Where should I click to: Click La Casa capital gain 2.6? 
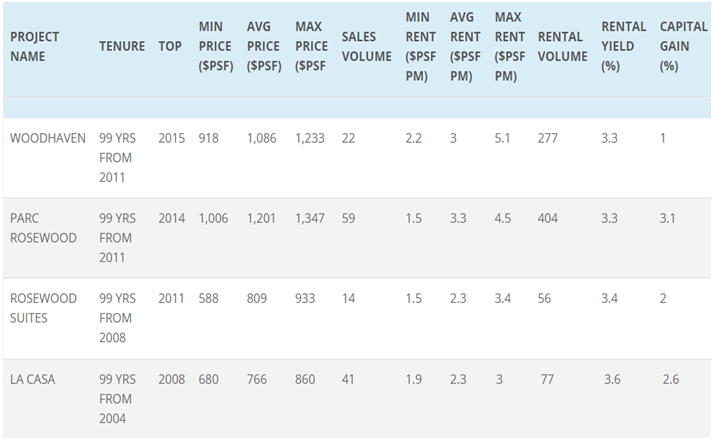(671, 380)
